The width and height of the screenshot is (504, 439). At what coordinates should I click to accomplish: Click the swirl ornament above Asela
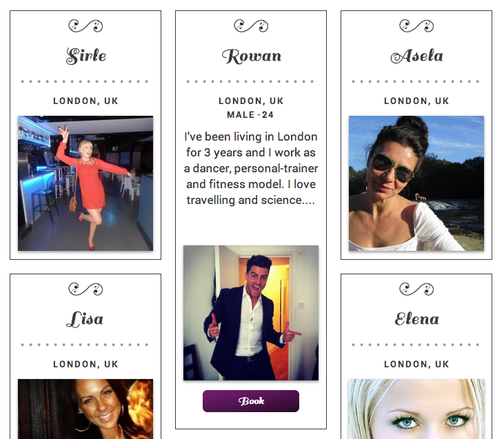click(416, 26)
